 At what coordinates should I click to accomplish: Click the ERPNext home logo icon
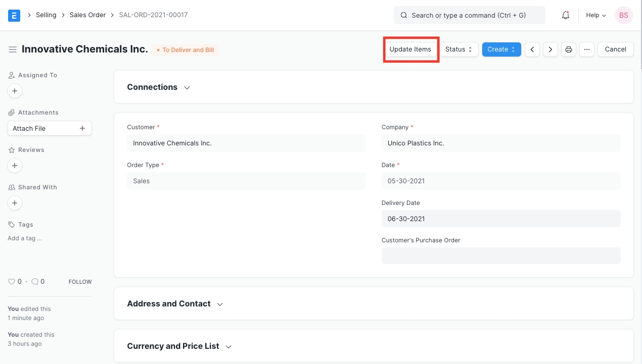[14, 15]
